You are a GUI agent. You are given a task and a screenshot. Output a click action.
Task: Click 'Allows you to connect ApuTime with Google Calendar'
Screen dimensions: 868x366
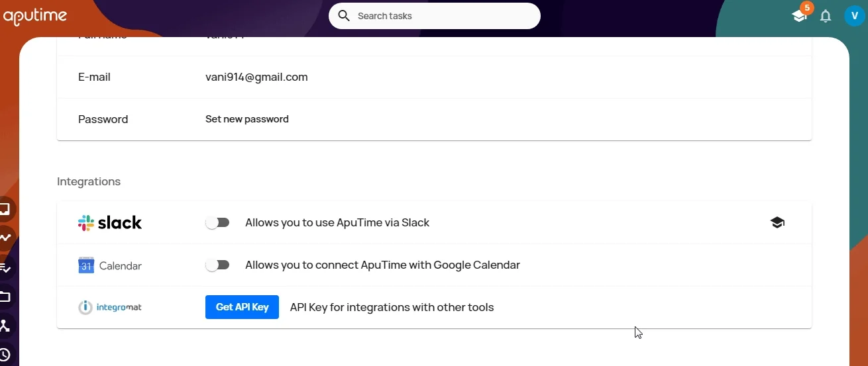(x=382, y=265)
